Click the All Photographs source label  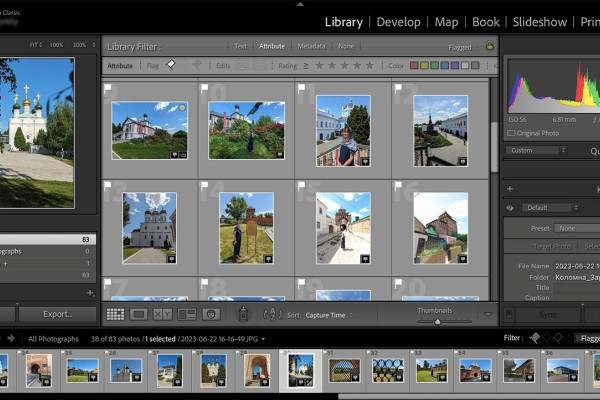pyautogui.click(x=53, y=339)
